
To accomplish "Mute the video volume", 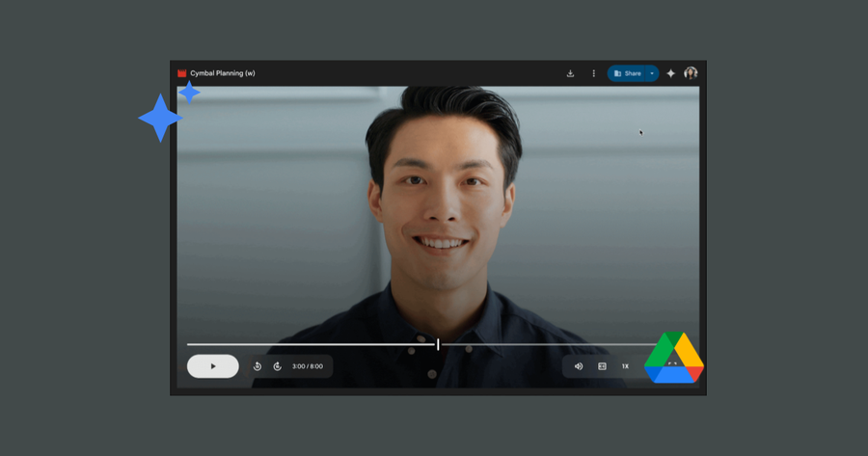I will click(x=579, y=366).
